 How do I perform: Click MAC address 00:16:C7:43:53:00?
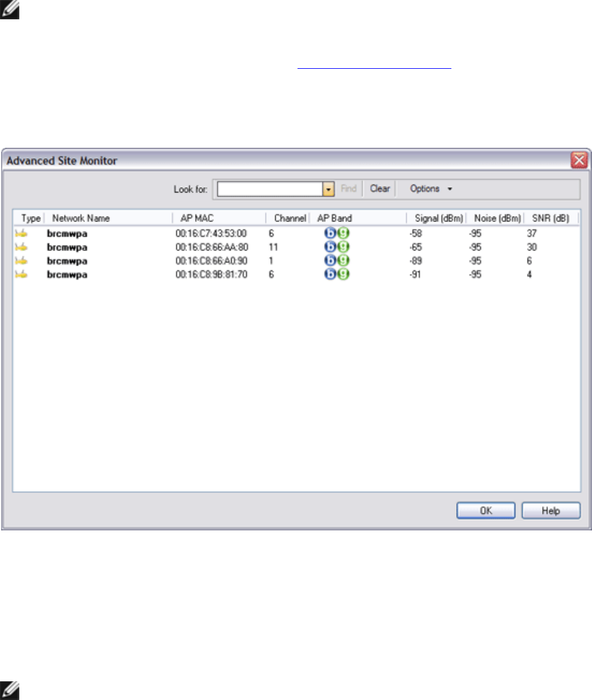point(211,234)
